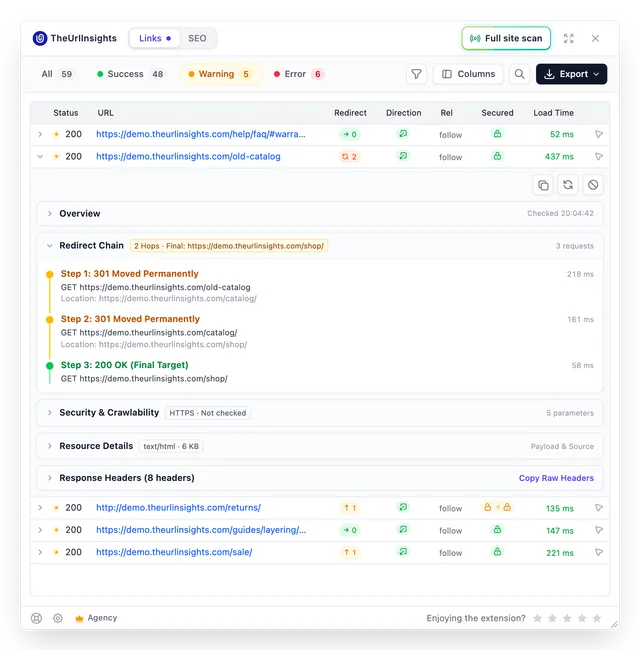This screenshot has width=640, height=650.
Task: Rate the extension three stars
Action: tap(567, 618)
